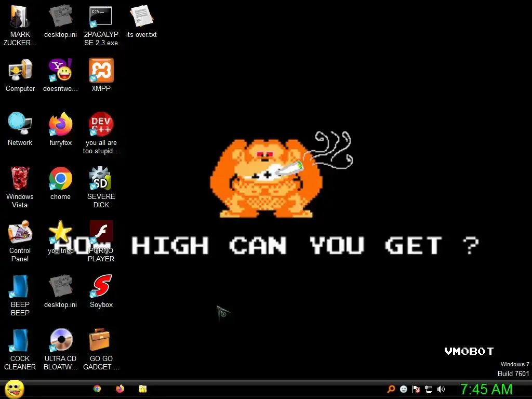This screenshot has width=532, height=399.
Task: Click the Chrome icon in the taskbar
Action: [97, 389]
